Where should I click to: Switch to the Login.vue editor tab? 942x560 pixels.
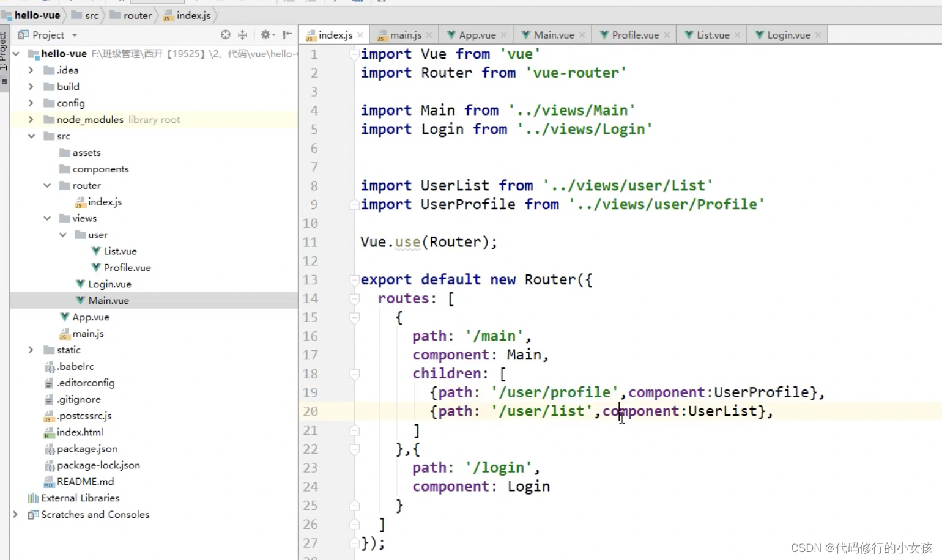tap(788, 35)
